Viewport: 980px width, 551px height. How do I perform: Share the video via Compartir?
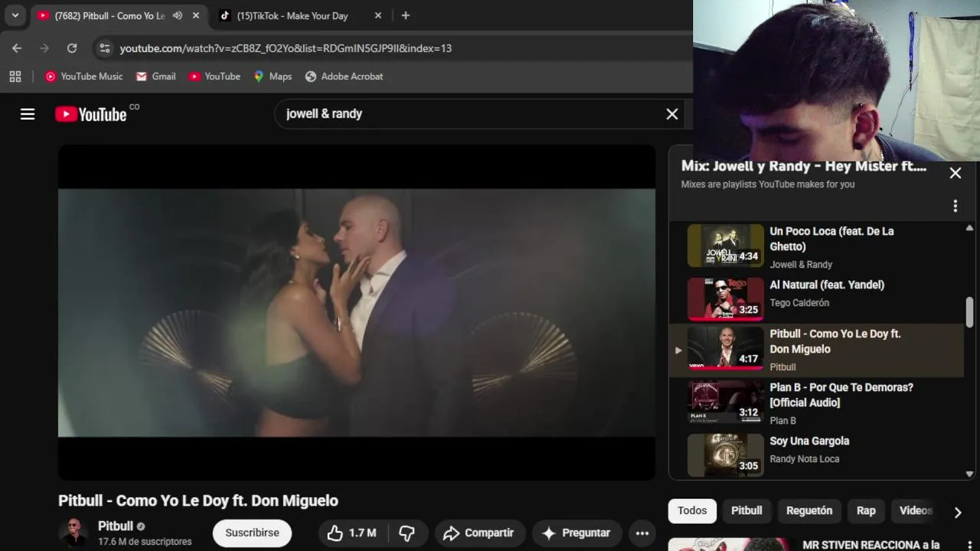click(479, 533)
